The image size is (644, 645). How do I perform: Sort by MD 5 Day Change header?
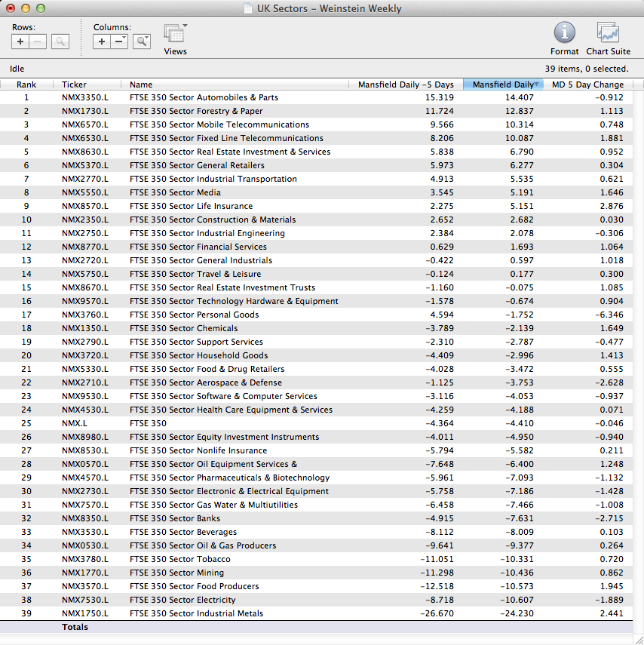(587, 84)
